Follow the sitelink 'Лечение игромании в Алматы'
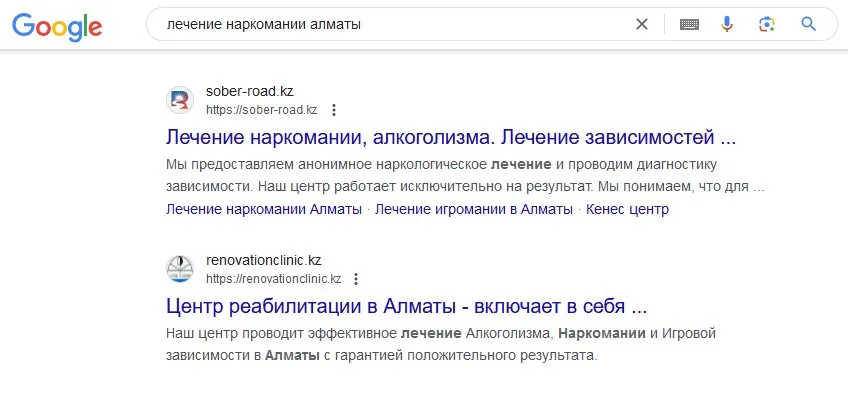Viewport: 848px width, 393px height. coord(474,209)
